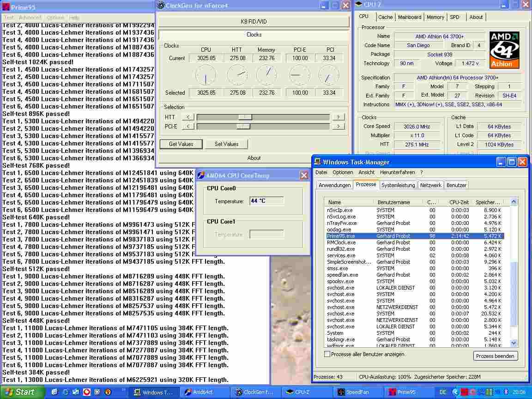Click the red circle quick launch icon
The height and width of the screenshot is (399, 532).
(x=87, y=392)
